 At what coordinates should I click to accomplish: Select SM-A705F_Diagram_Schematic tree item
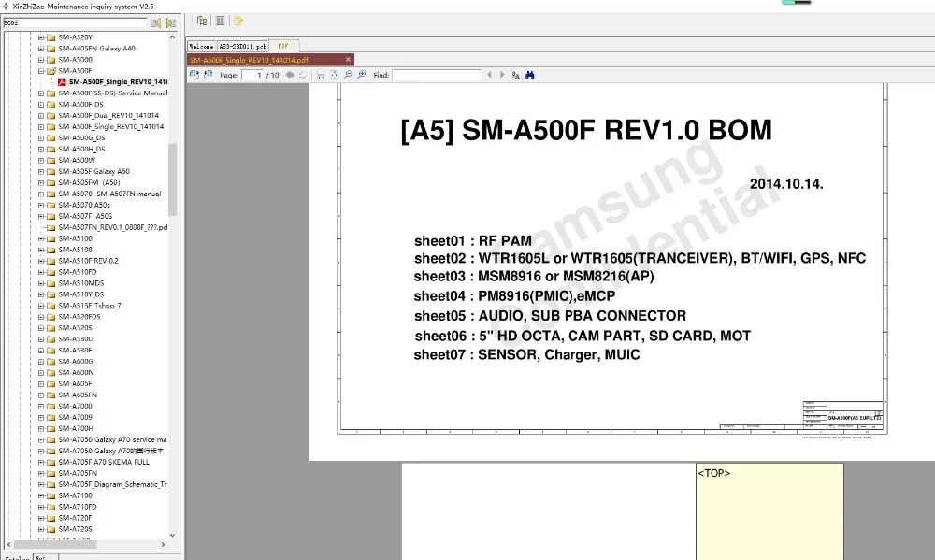tap(113, 484)
